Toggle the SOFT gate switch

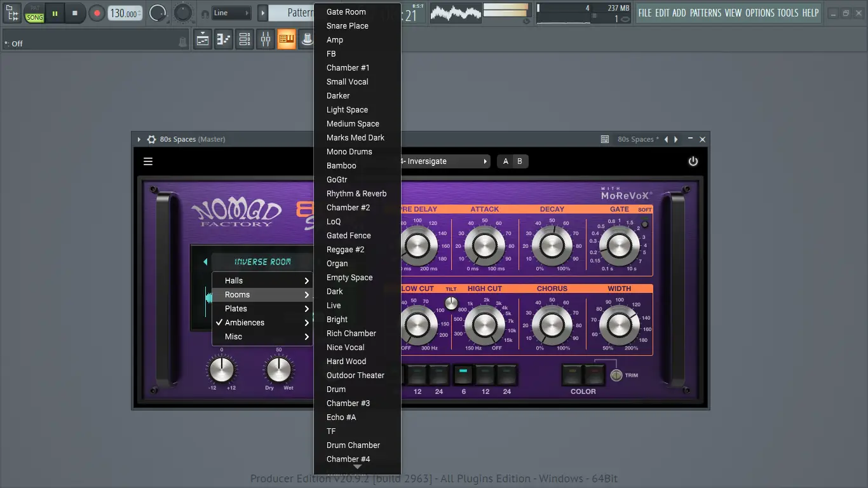[645, 224]
